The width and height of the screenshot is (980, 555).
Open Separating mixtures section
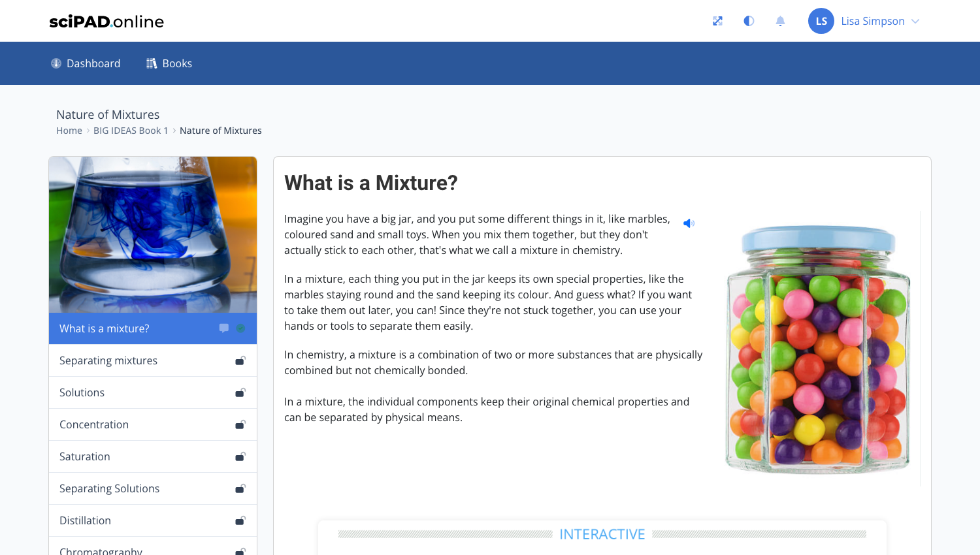153,360
